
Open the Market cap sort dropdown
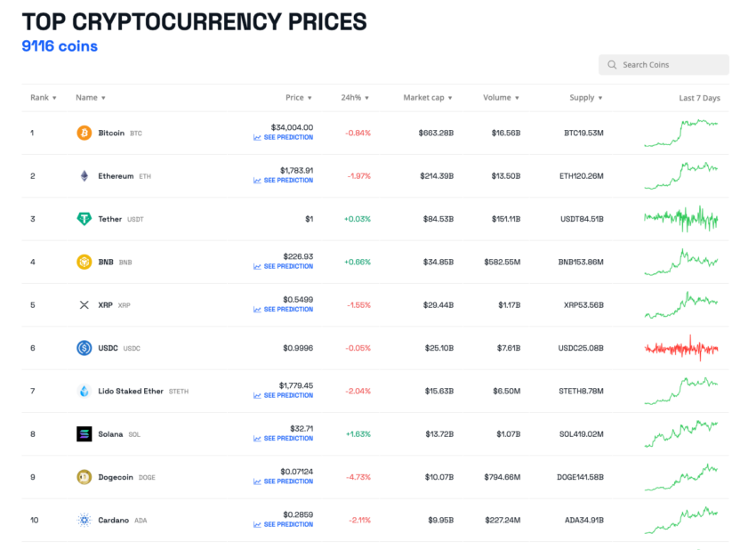click(x=428, y=98)
